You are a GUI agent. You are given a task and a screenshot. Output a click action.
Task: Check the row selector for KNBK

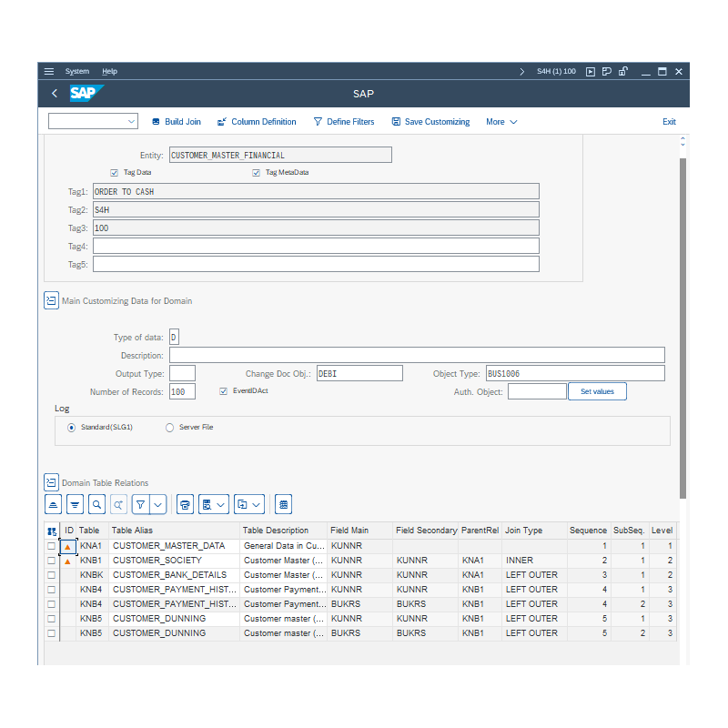pos(52,575)
